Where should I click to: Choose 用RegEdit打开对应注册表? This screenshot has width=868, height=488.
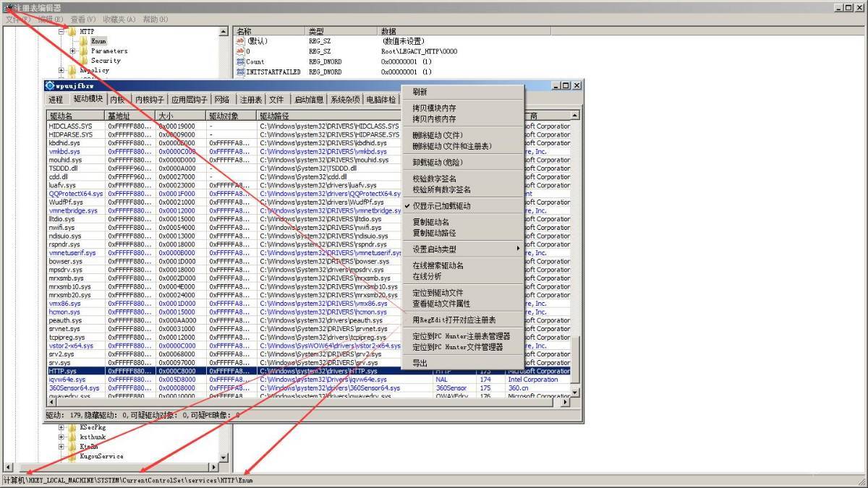point(462,320)
